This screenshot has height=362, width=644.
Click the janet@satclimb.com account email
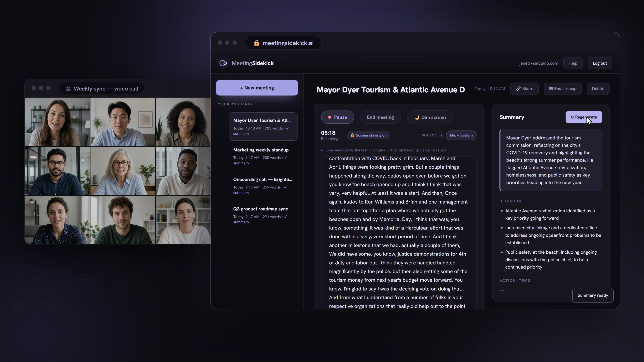(539, 63)
